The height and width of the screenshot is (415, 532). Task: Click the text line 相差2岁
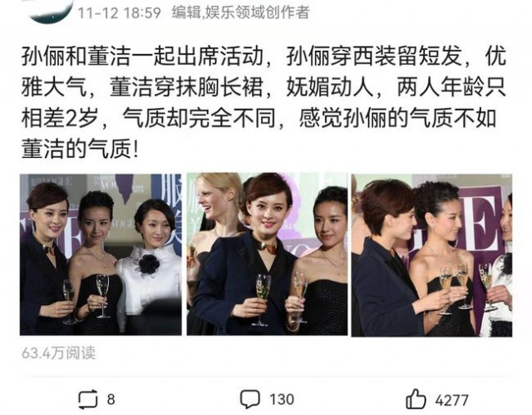coord(259,118)
